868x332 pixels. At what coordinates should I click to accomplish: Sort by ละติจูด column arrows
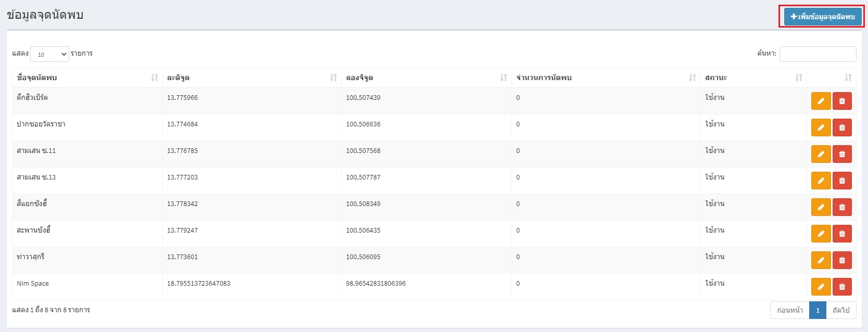tap(334, 78)
